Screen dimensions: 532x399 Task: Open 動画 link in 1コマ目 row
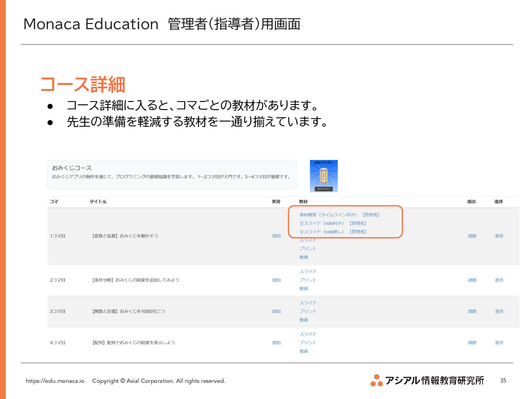point(304,257)
